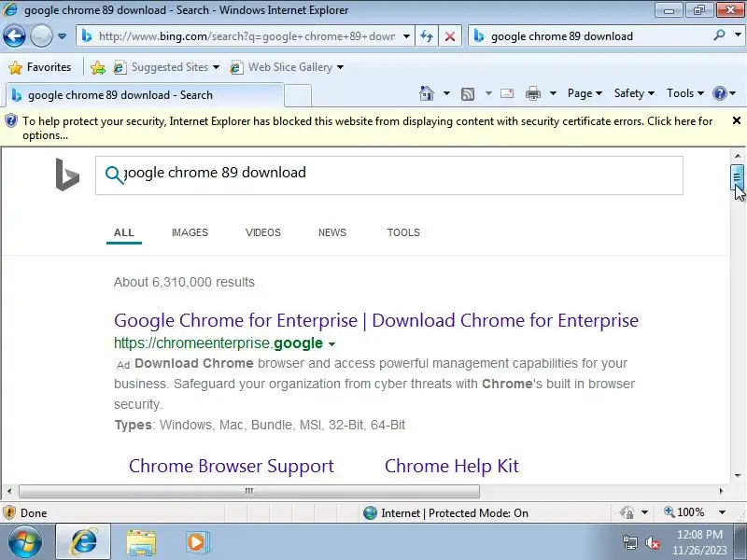Switch to NEWS results tab
The image size is (747, 560).
click(x=332, y=232)
